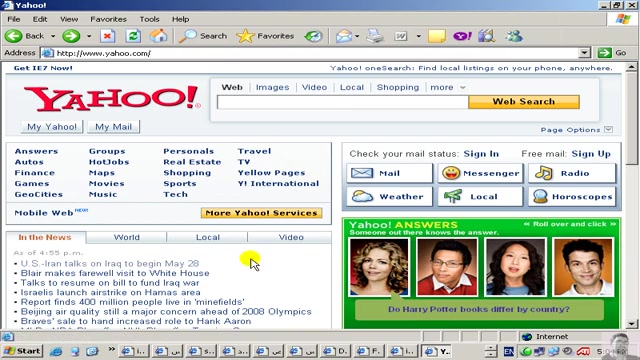The width and height of the screenshot is (640, 360).
Task: Open the Mail toolbar dropdown arrow
Action: [357, 36]
